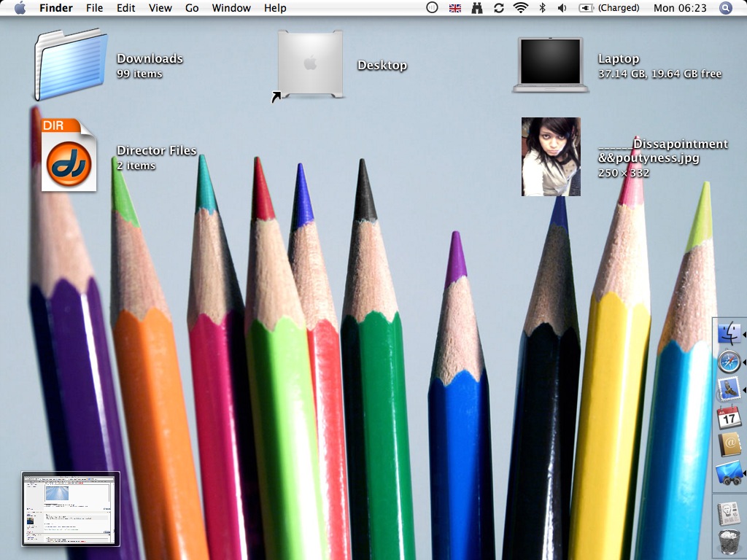Open the File menu
Screen dimensions: 747x560
pos(94,8)
